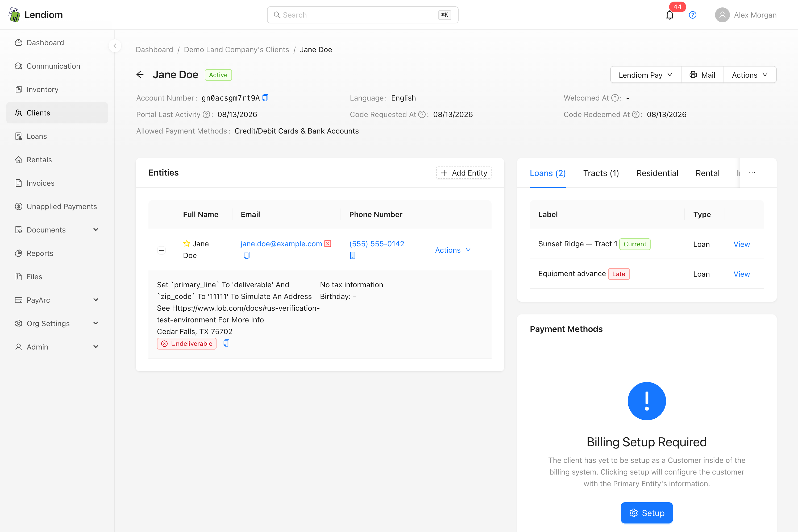The image size is (798, 532).
Task: Collapse the sidebar with the chevron button
Action: (x=115, y=46)
